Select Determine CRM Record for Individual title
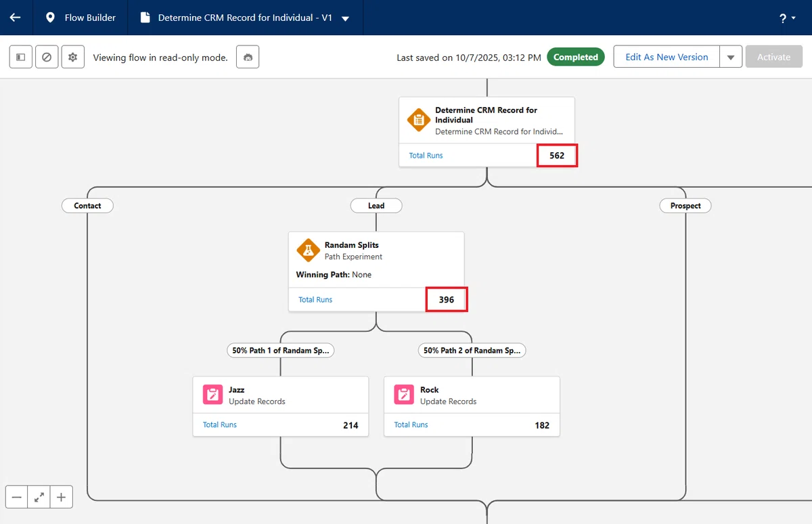Viewport: 812px width, 524px height. point(486,115)
